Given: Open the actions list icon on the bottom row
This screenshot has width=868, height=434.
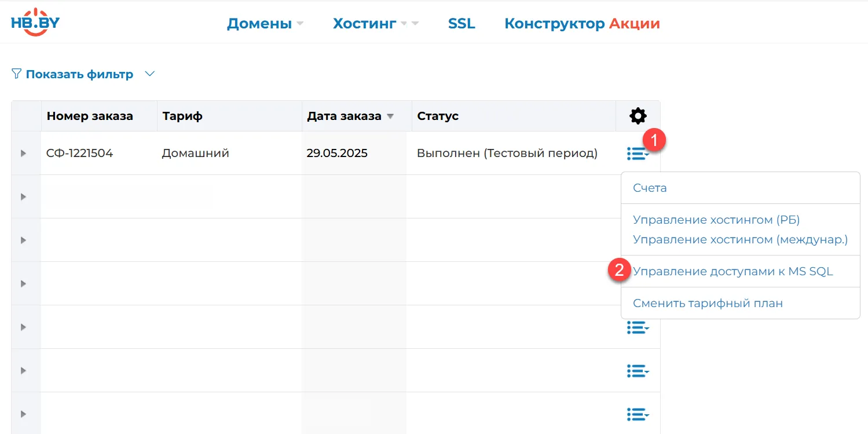Looking at the screenshot, I should (638, 414).
